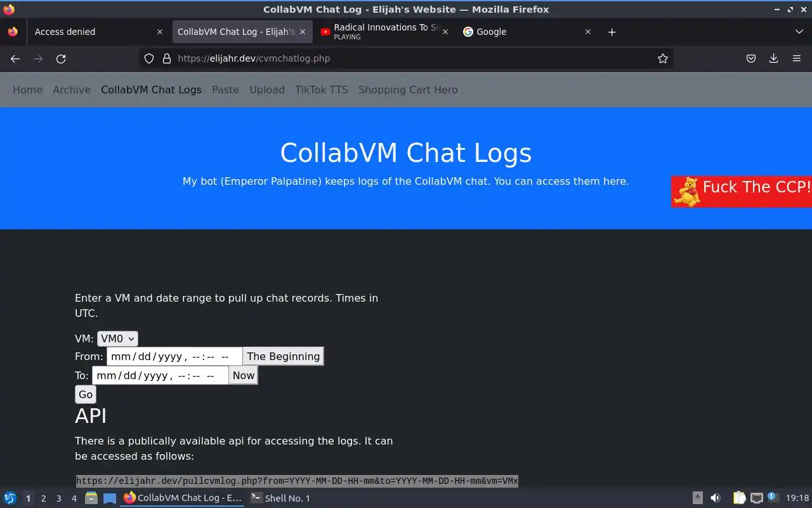Switch to workspace 2

[x=43, y=498]
